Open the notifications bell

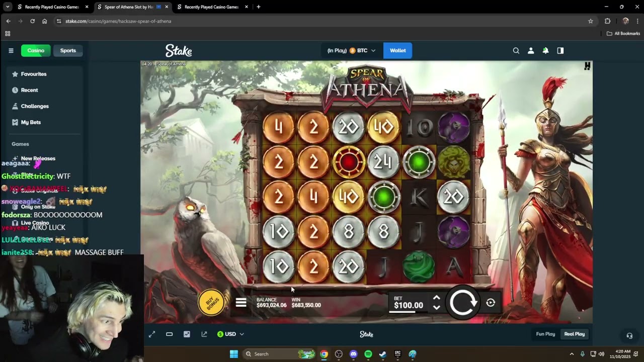pyautogui.click(x=545, y=50)
